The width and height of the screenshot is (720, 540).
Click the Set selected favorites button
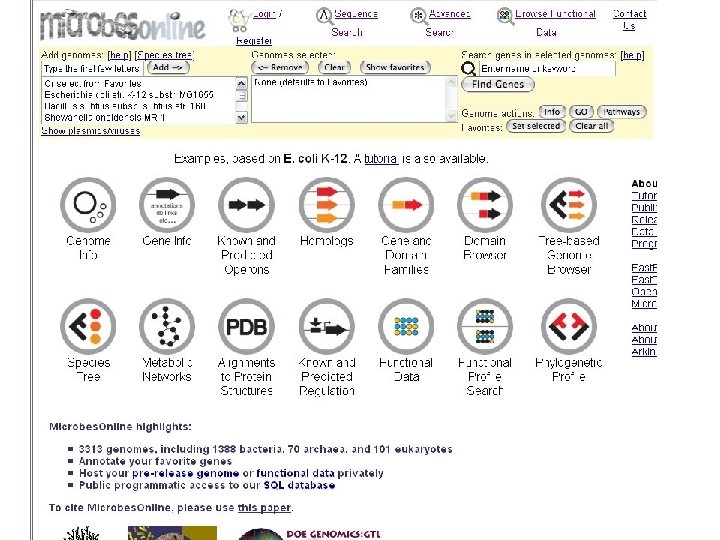[536, 126]
